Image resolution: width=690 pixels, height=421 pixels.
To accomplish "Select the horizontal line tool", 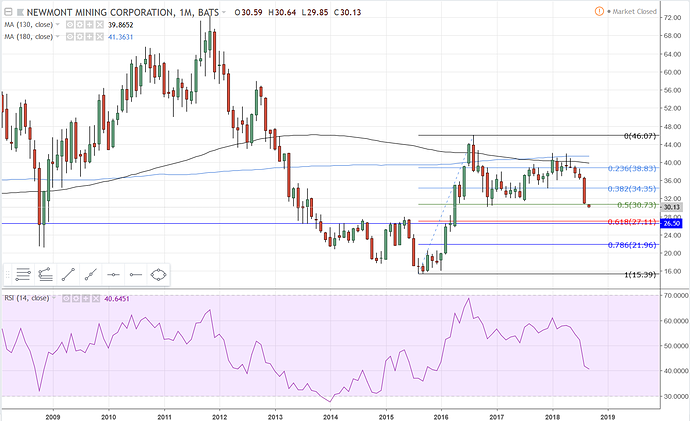I will (x=114, y=273).
